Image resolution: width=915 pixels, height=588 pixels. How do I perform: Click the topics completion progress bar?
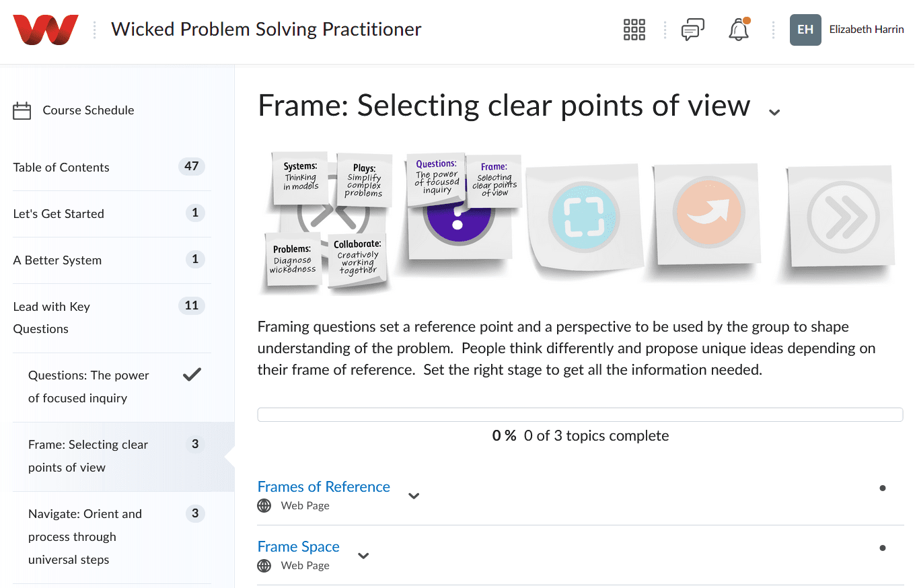point(580,414)
